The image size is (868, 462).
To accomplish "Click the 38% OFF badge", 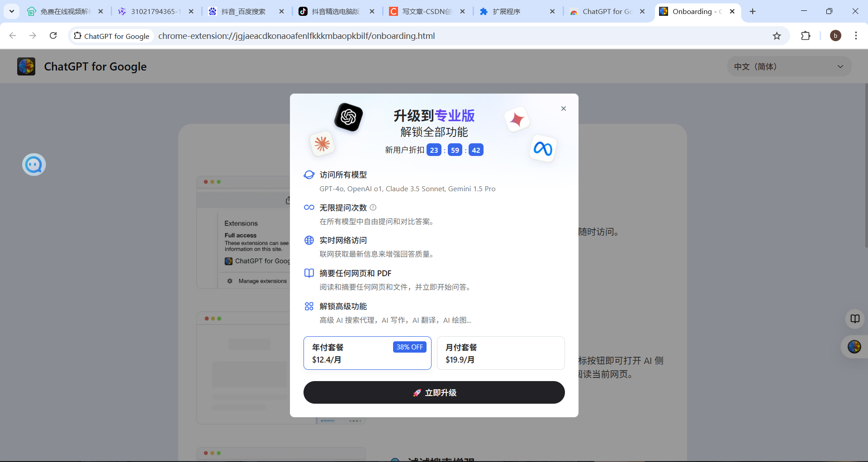I will coord(410,347).
